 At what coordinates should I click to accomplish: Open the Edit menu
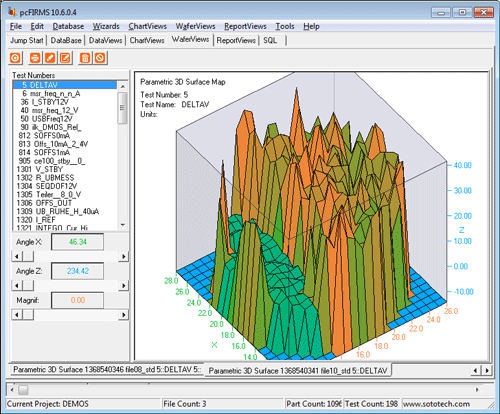coord(37,26)
